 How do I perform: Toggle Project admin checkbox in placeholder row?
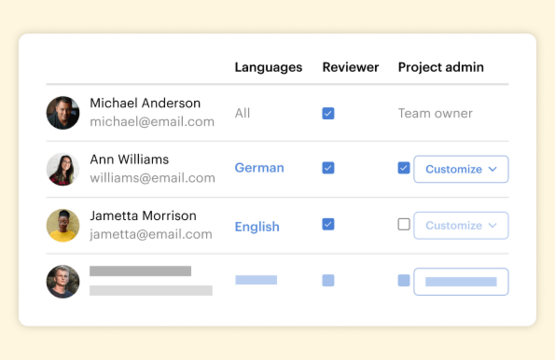click(x=404, y=280)
